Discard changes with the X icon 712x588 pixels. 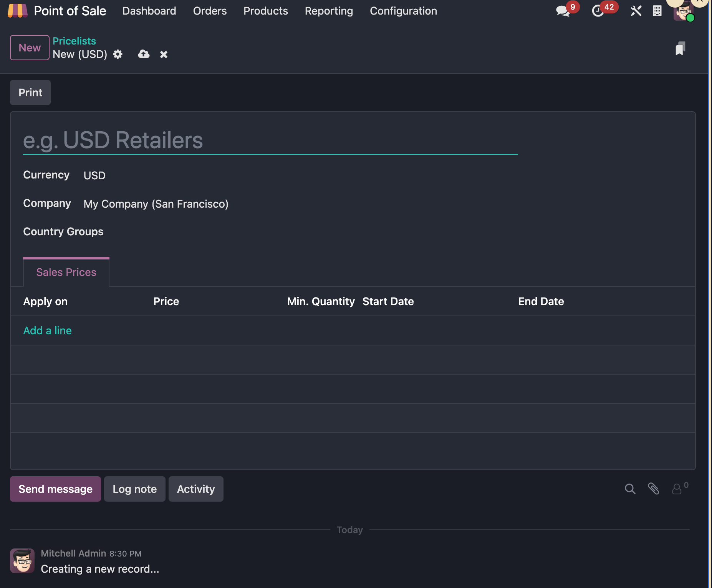164,55
